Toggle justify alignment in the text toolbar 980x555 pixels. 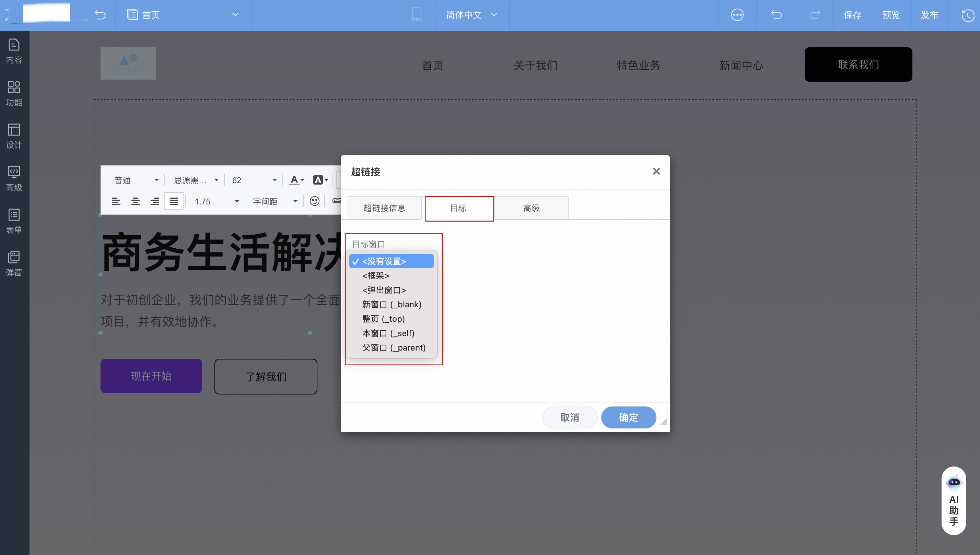pyautogui.click(x=174, y=201)
